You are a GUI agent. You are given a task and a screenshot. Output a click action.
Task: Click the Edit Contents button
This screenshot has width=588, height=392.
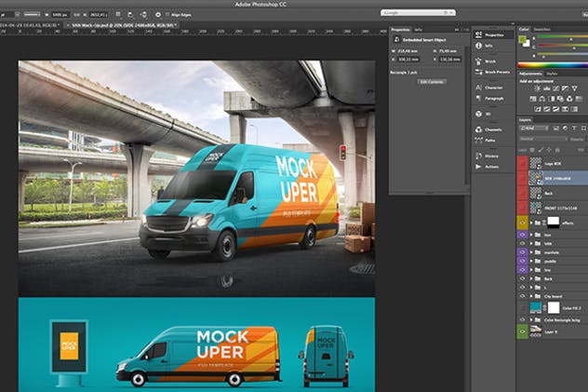[432, 82]
